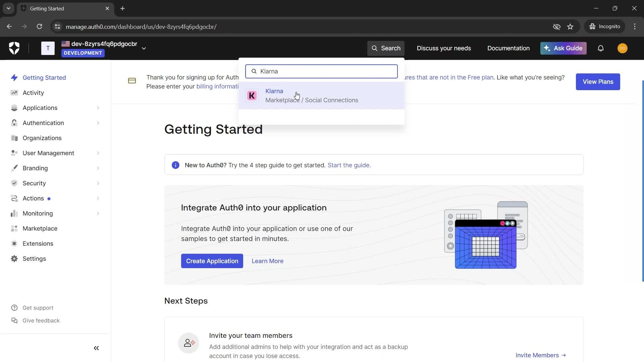Click the Create Application button

(x=212, y=261)
